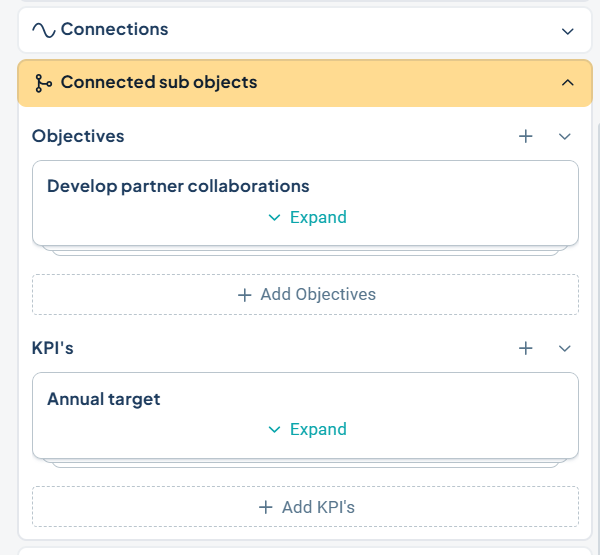Click the chevron icon in Develop partner collaborations card
This screenshot has height=555, width=600.
[274, 218]
